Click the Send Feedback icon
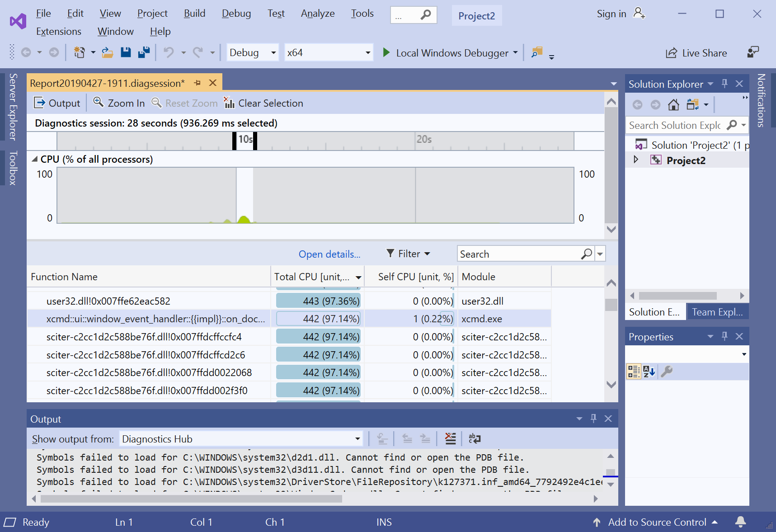Viewport: 776px width, 532px height. coord(753,52)
